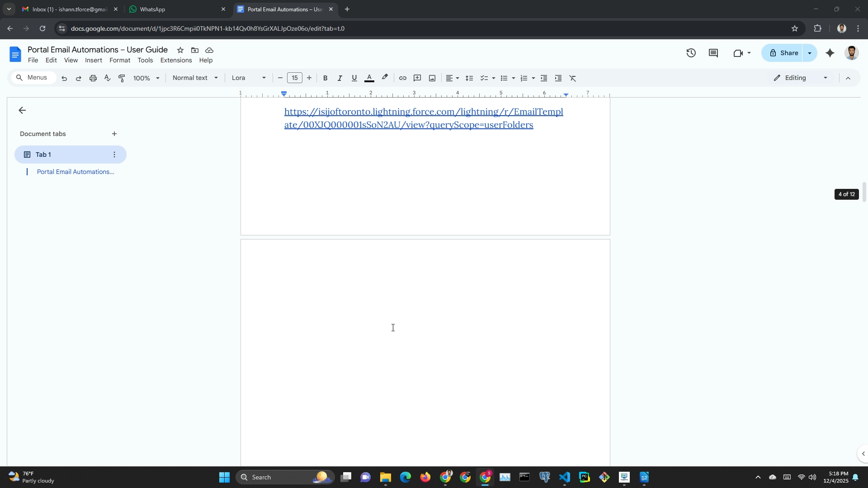Click the Share button
Image resolution: width=868 pixels, height=488 pixels.
click(783, 53)
